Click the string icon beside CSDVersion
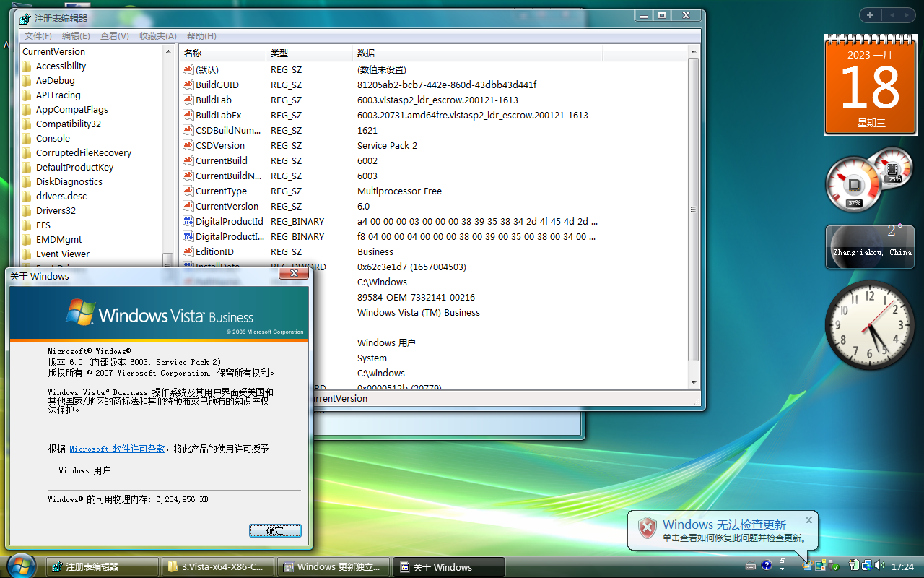 [188, 145]
